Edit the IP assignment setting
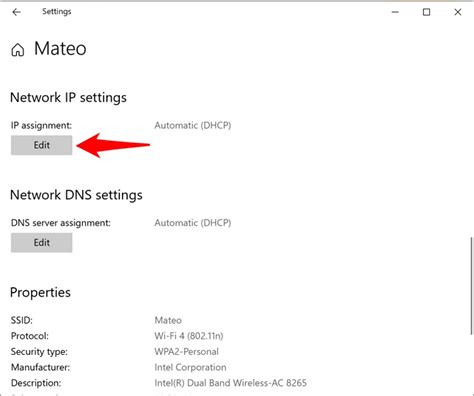The image size is (474, 396). (41, 145)
